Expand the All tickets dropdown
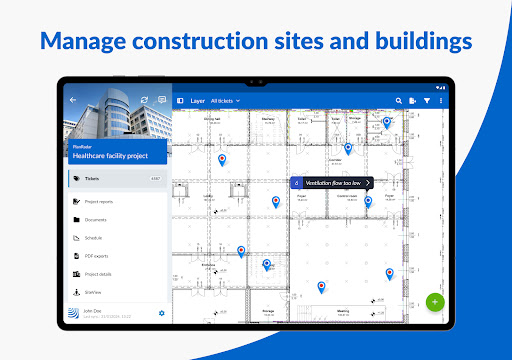Viewport: 512px width, 360px height. 225,101
